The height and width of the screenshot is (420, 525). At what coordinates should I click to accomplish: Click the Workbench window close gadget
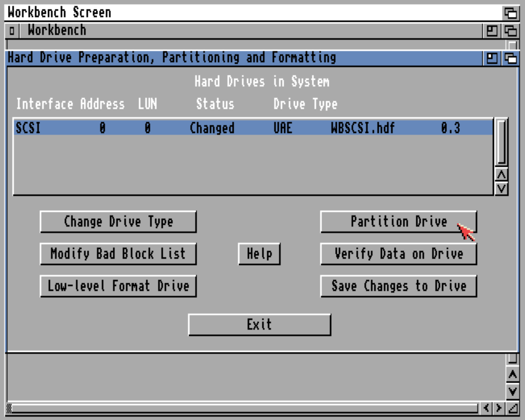coord(12,31)
